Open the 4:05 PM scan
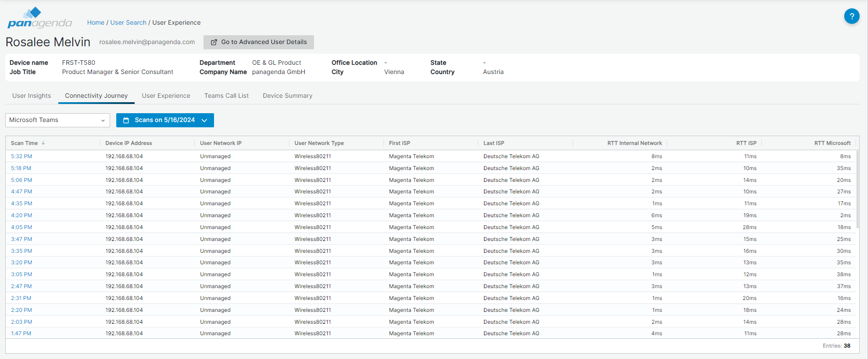Screen dimensions: 868x359 (22, 227)
